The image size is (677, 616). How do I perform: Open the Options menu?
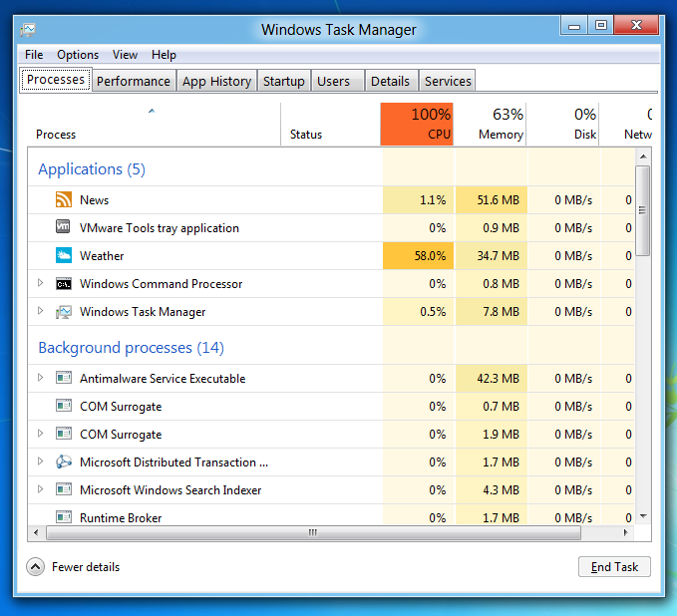78,55
